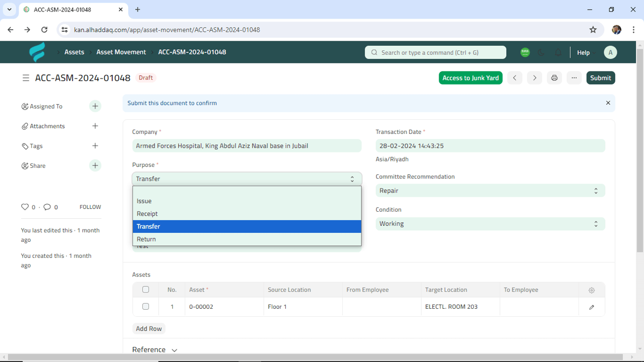
Task: Click Add Row under Assets
Action: tap(149, 328)
